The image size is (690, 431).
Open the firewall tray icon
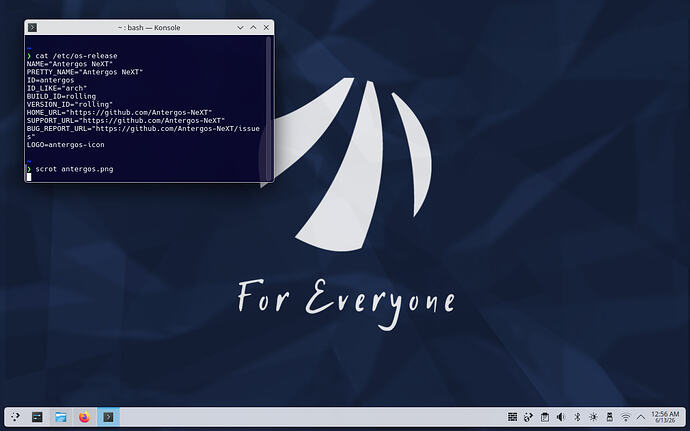(512, 416)
